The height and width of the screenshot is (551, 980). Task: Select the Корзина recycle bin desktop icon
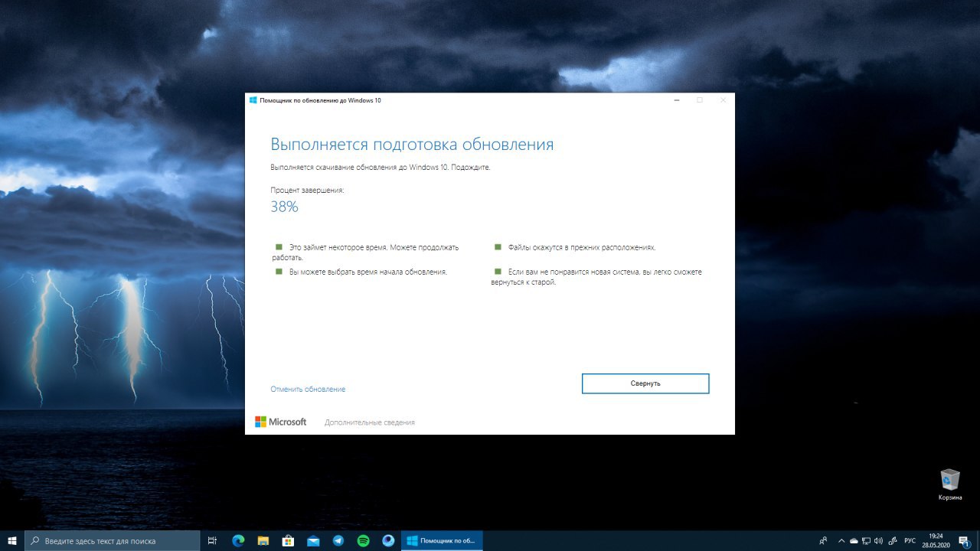click(x=950, y=485)
